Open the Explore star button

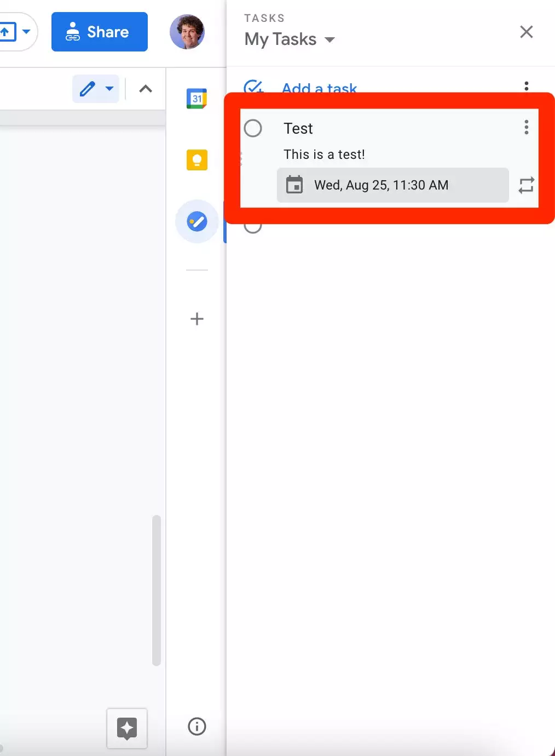pyautogui.click(x=127, y=728)
